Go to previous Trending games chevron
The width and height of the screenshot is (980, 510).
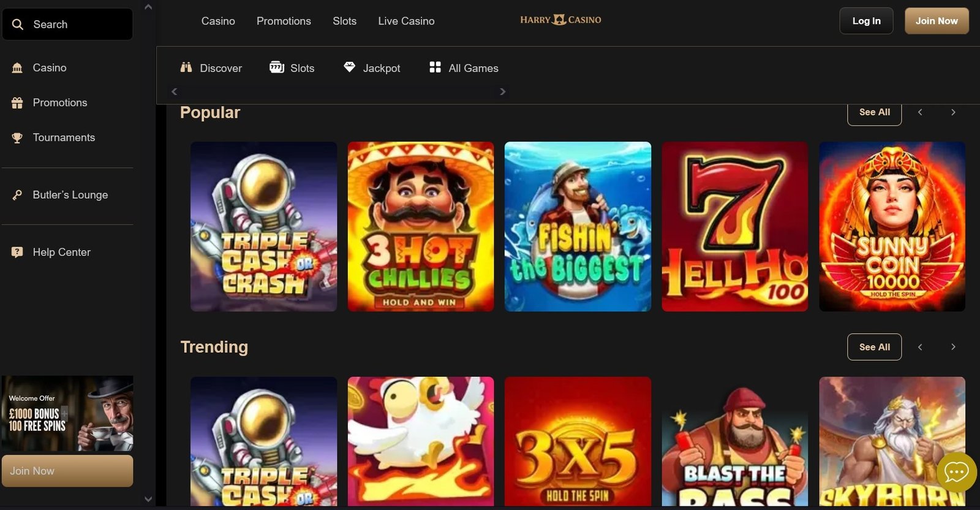pos(920,347)
